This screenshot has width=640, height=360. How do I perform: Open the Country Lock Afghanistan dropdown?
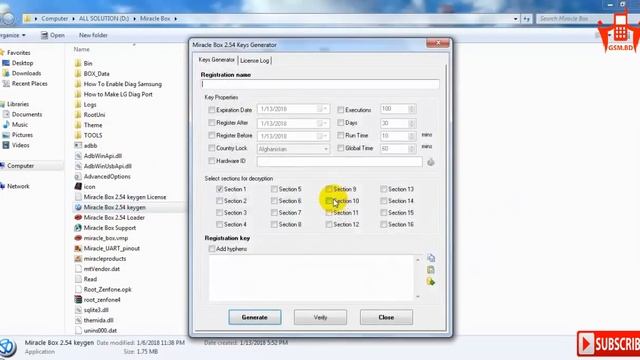326,149
